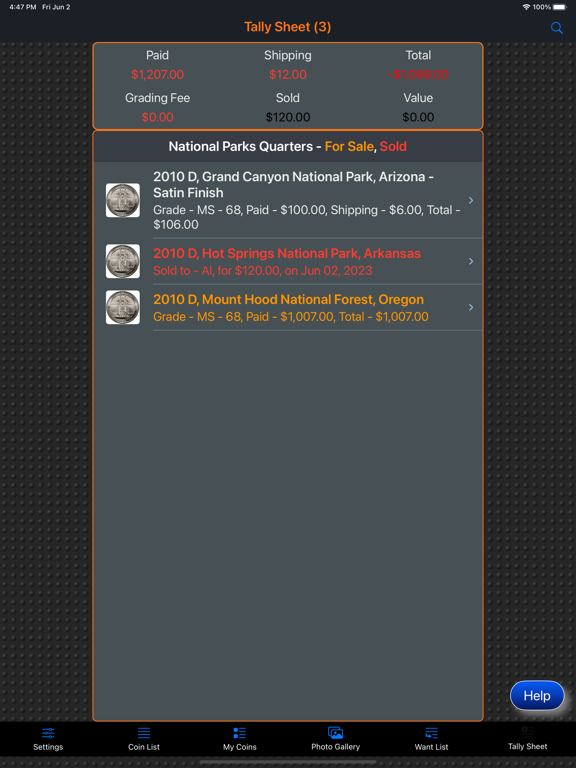Click the Value amount $0.00
576x768 pixels.
(x=418, y=118)
